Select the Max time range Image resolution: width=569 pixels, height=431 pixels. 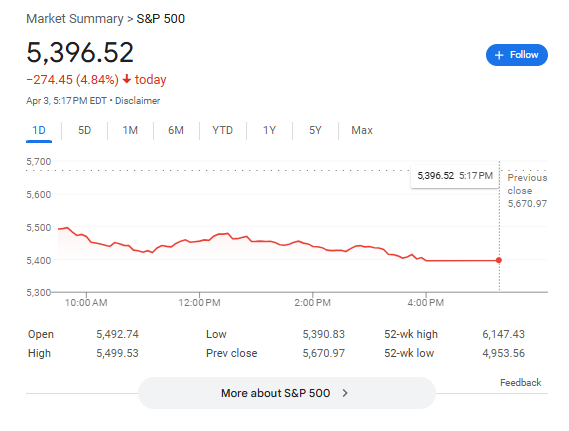(x=362, y=130)
